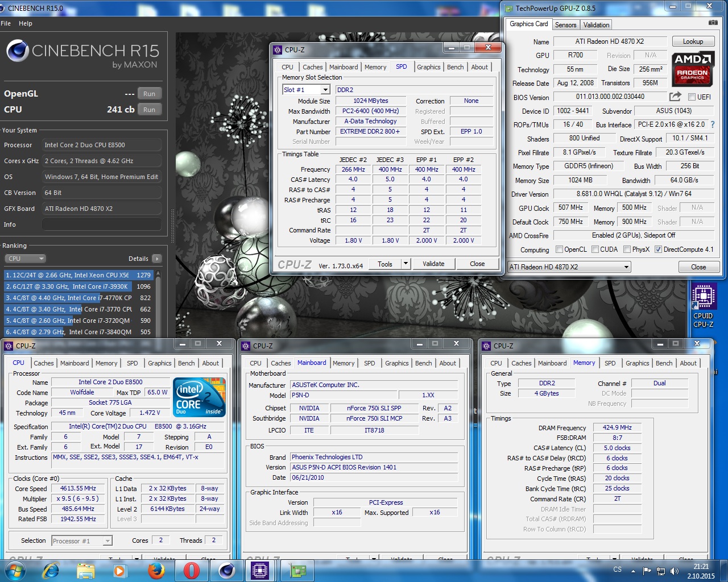The image size is (728, 582).
Task: Expand the ranking Details arrow
Action: click(157, 259)
